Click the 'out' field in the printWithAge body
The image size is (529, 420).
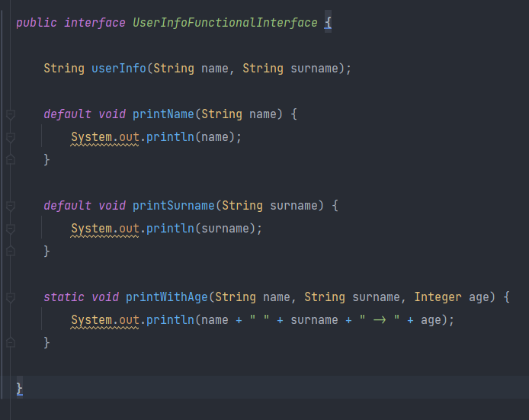pyautogui.click(x=130, y=320)
